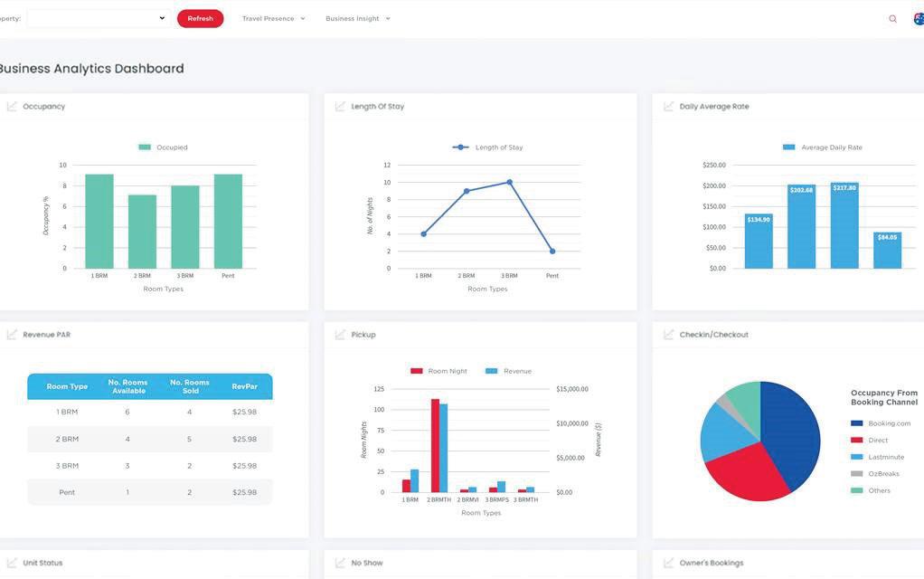Image resolution: width=924 pixels, height=579 pixels.
Task: Click the 3 BRM data point on line chart
Action: (510, 182)
